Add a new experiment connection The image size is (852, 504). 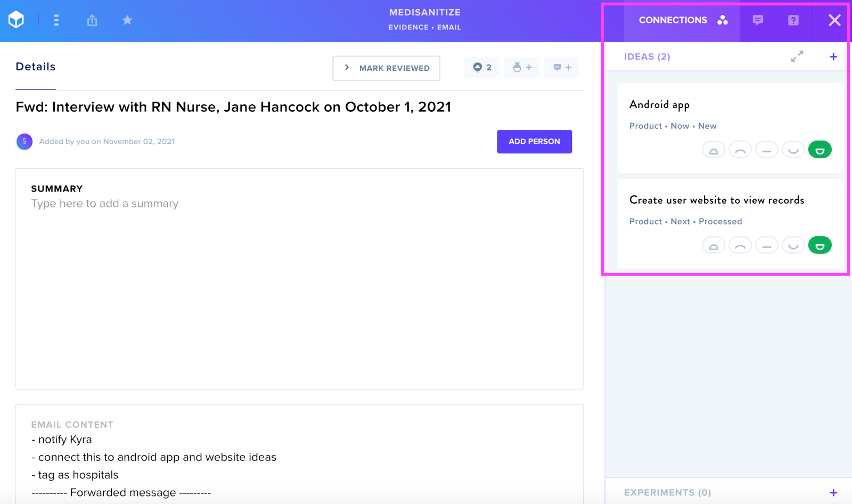[833, 493]
